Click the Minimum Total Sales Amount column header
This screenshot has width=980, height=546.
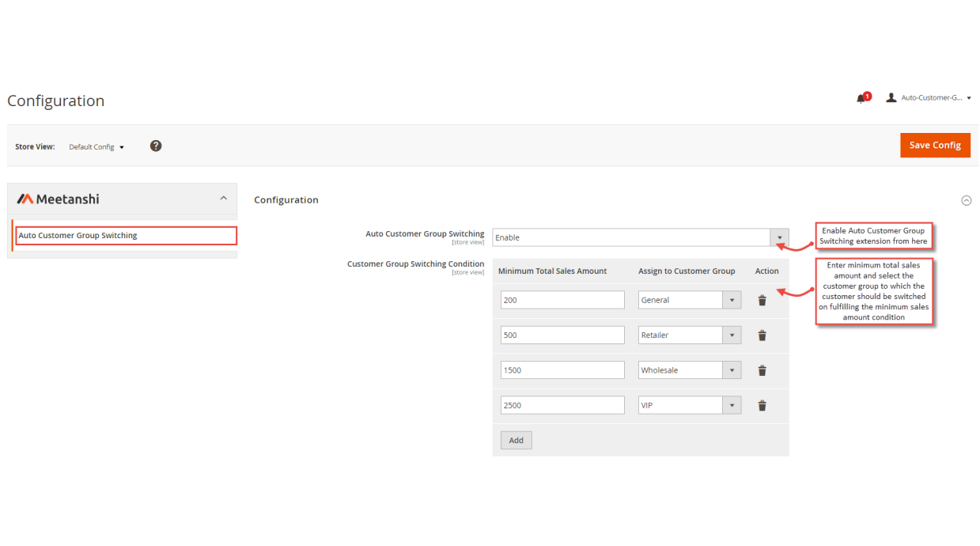click(552, 271)
